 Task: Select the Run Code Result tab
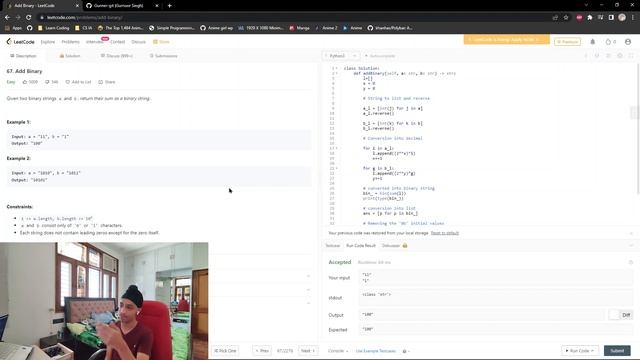pyautogui.click(x=361, y=246)
